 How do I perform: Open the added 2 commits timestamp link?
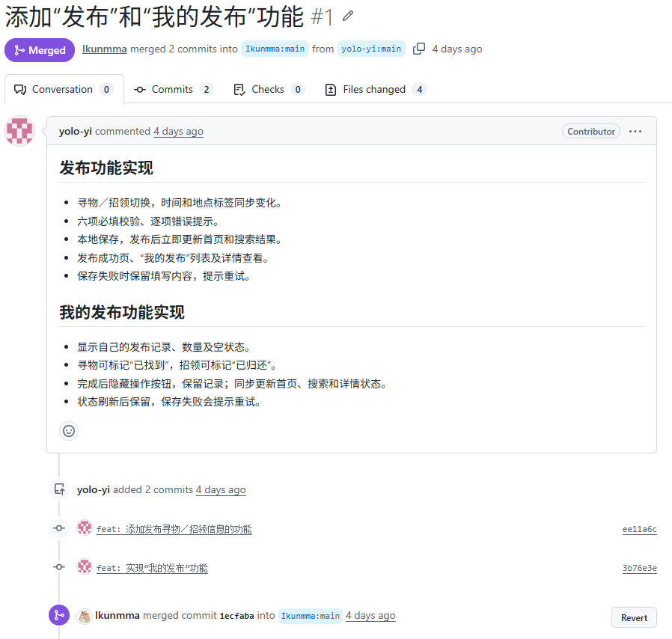tap(221, 489)
